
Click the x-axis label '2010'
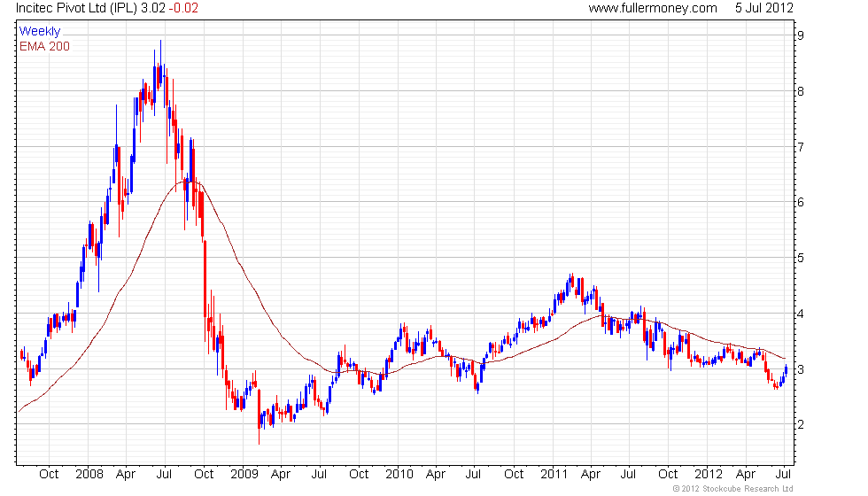coord(399,475)
